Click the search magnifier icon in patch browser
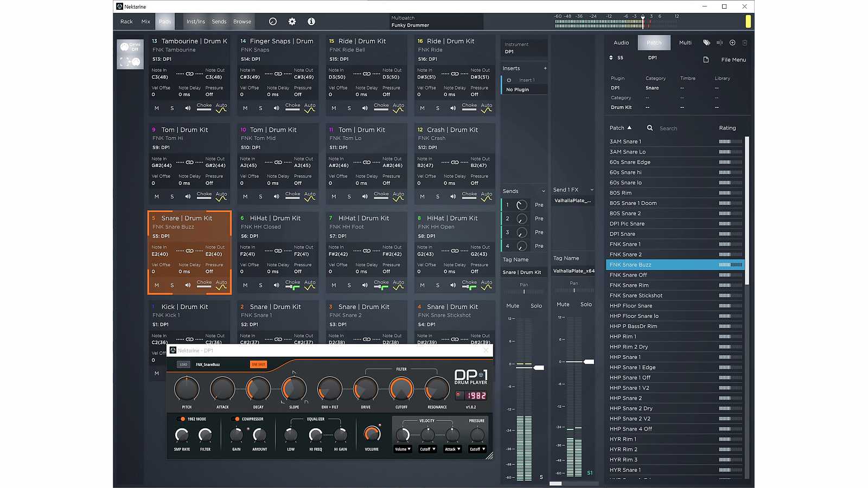 [x=650, y=128]
